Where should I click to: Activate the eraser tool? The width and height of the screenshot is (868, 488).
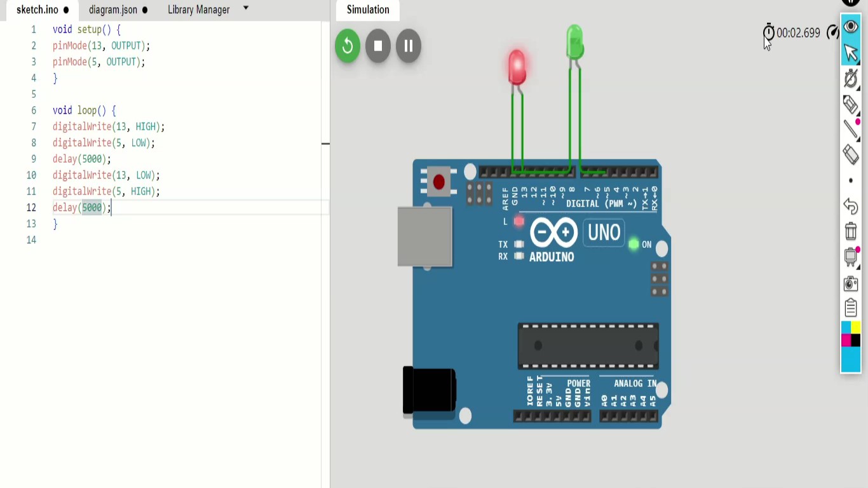pyautogui.click(x=851, y=154)
